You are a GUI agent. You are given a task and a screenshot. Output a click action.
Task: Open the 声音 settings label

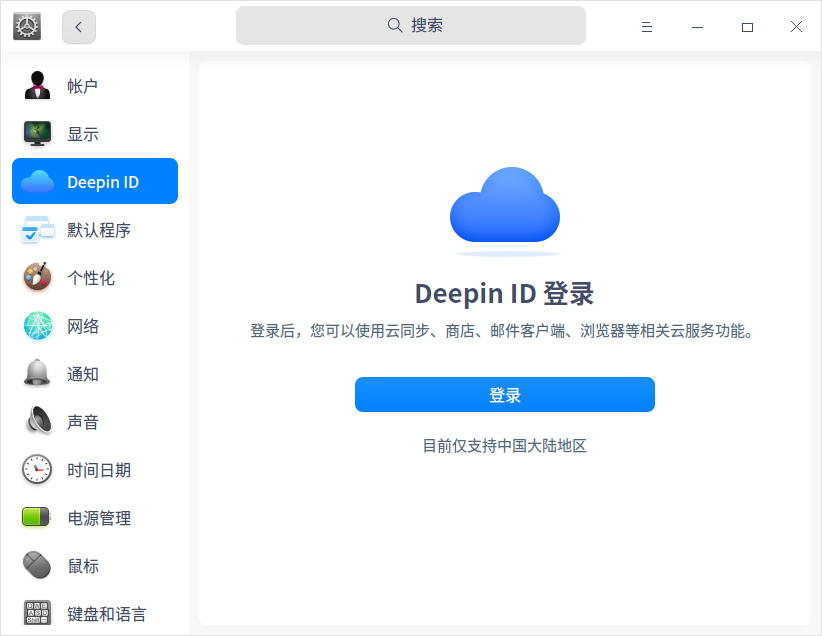pyautogui.click(x=82, y=422)
